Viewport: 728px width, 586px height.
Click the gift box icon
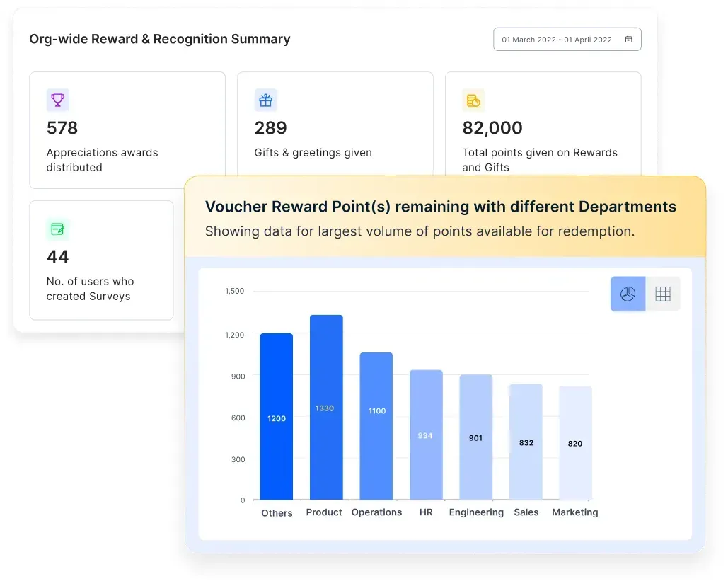(265, 100)
